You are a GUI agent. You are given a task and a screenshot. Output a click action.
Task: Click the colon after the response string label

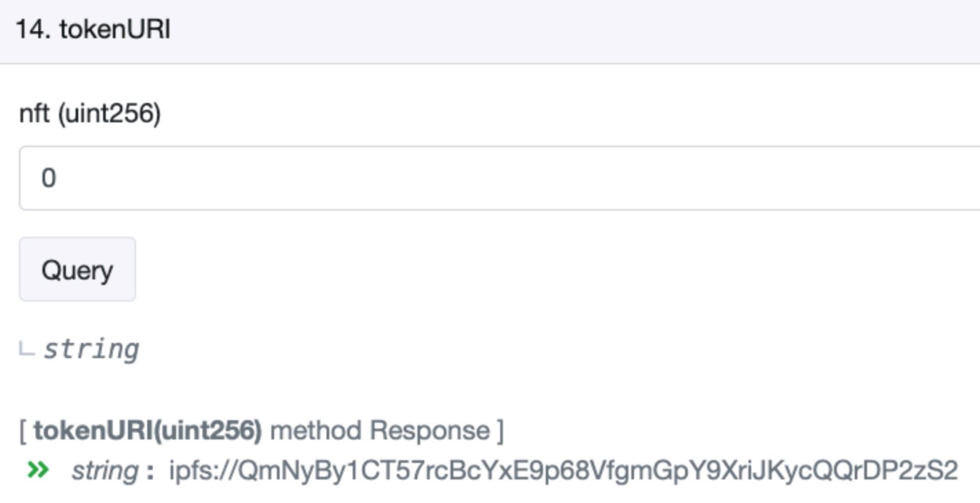149,472
